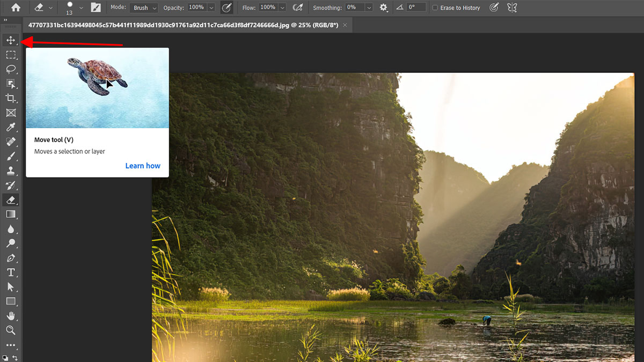The height and width of the screenshot is (362, 644).
Task: Select the Move tool
Action: (x=11, y=40)
